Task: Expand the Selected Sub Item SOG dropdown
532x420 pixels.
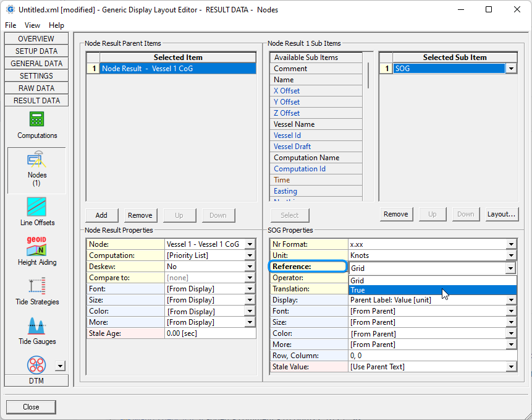Action: [511, 69]
